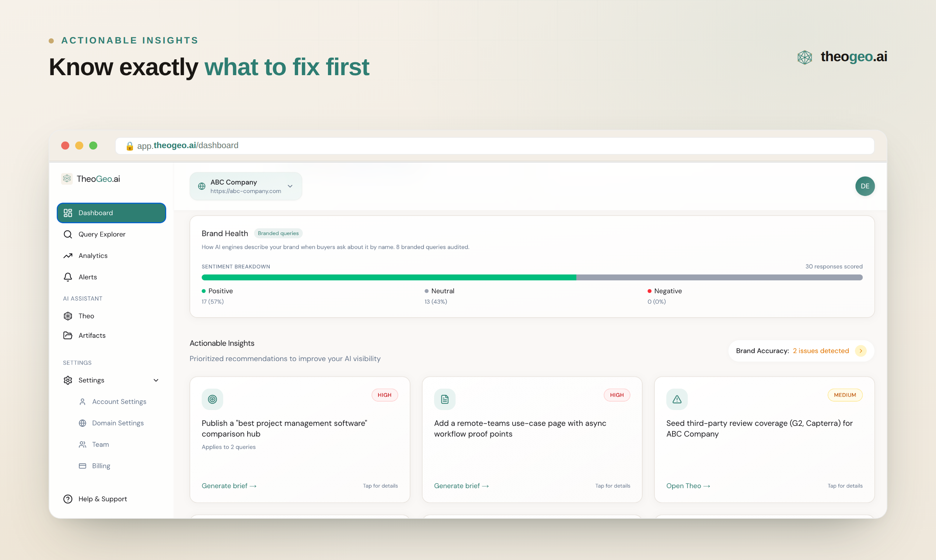The width and height of the screenshot is (936, 560).
Task: Open the DE user avatar menu
Action: tap(865, 186)
